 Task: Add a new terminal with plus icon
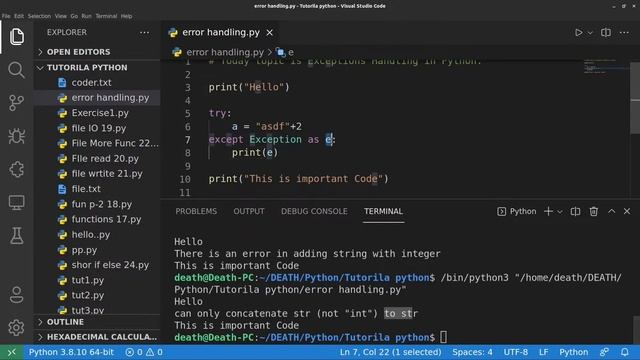(548, 211)
